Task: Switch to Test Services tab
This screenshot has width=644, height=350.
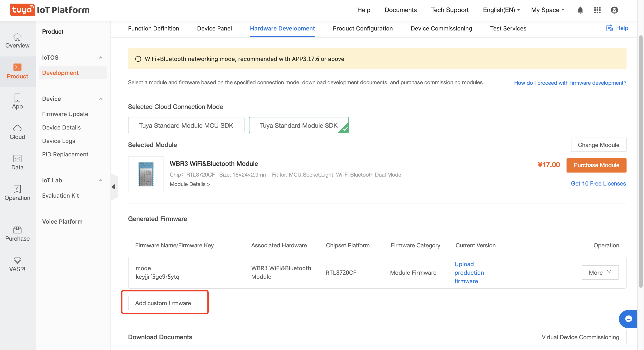Action: point(508,28)
